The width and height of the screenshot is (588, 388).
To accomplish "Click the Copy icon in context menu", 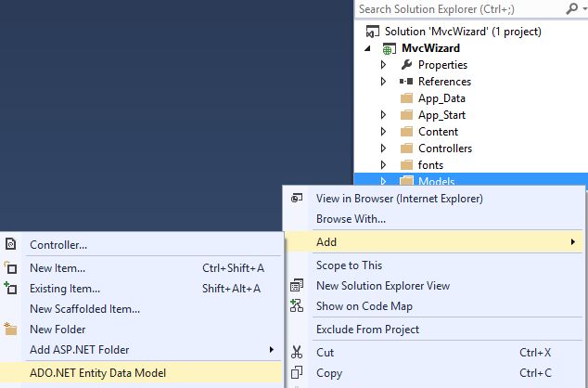I will 297,372.
